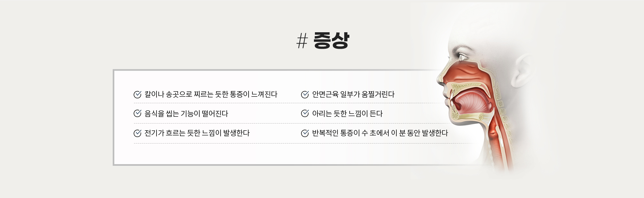The image size is (644, 198).
Task: Click the check icon beside 전기가 흐르는 듯한
Action: click(137, 133)
